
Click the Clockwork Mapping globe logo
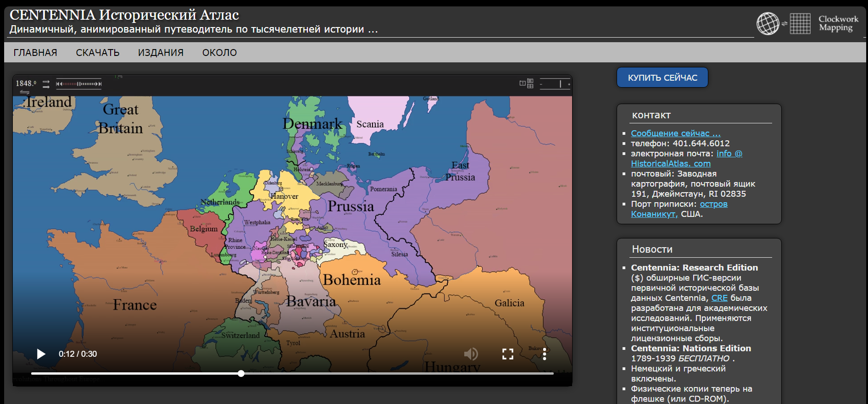768,24
